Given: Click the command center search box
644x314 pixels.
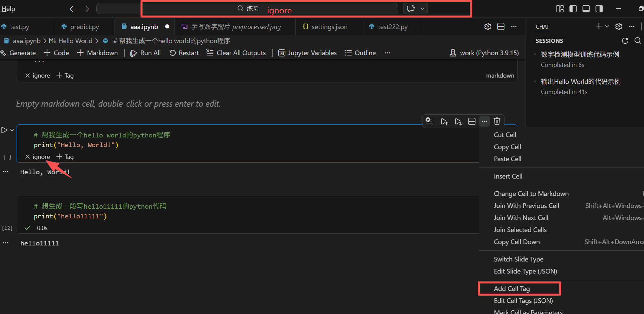Looking at the screenshot, I should 247,8.
